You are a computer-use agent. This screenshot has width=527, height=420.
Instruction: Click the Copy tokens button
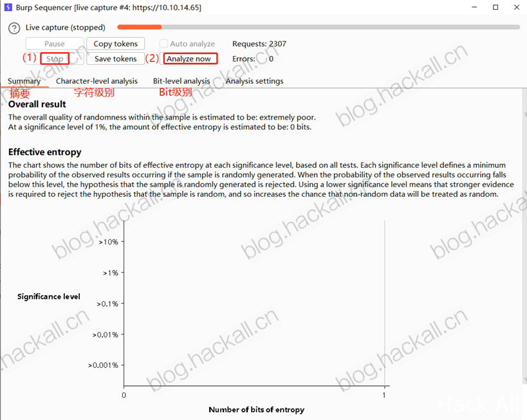pyautogui.click(x=116, y=44)
